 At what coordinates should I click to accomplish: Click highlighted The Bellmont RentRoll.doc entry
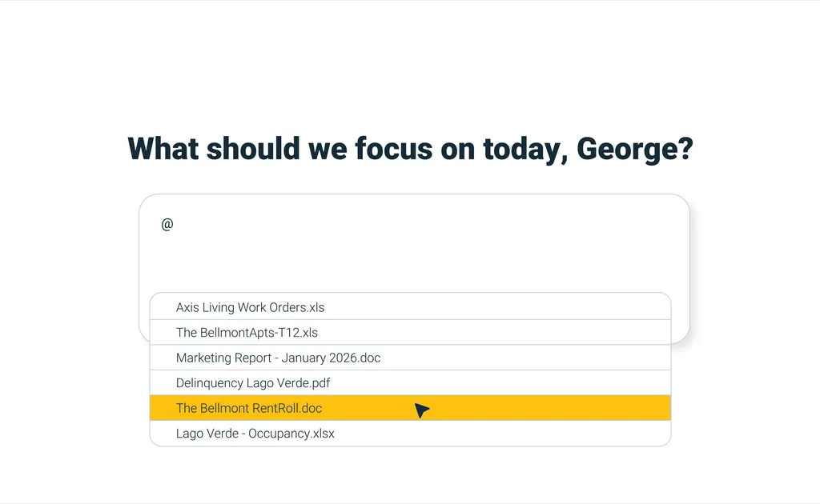pyautogui.click(x=249, y=408)
